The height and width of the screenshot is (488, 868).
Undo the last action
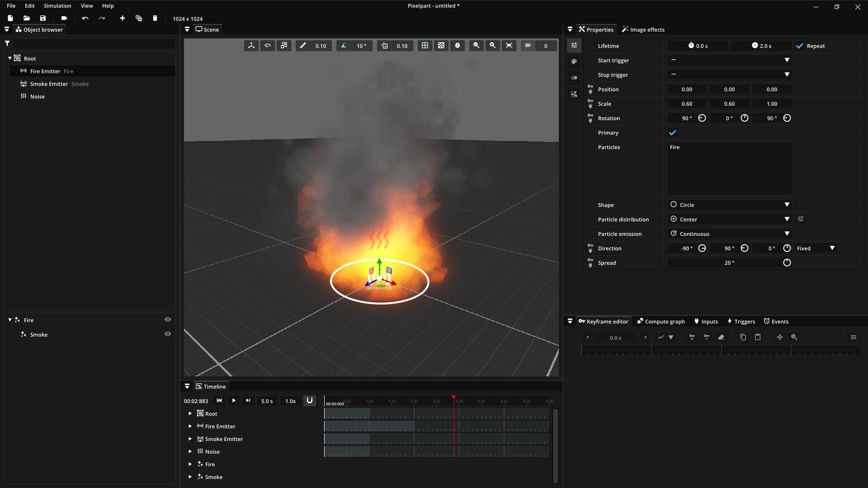tap(85, 19)
